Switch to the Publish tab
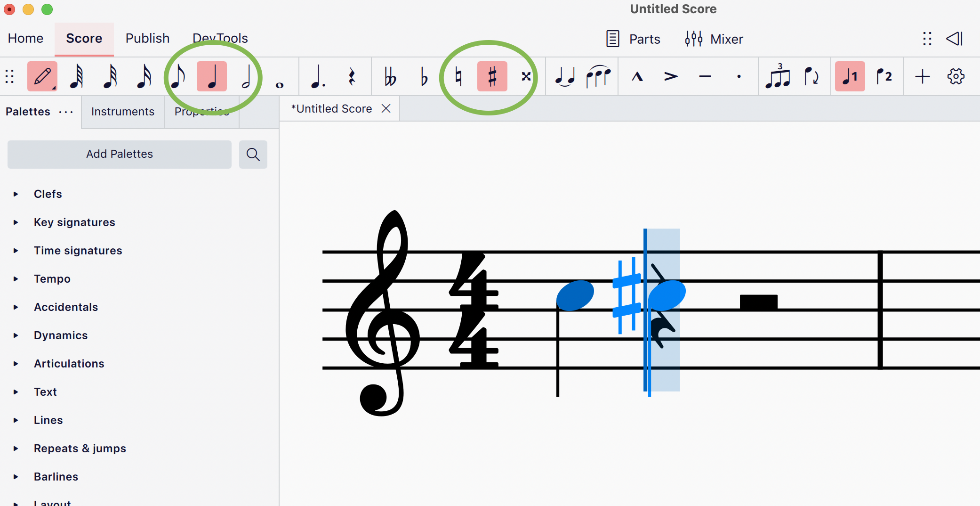Viewport: 980px width, 506px height. tap(147, 38)
